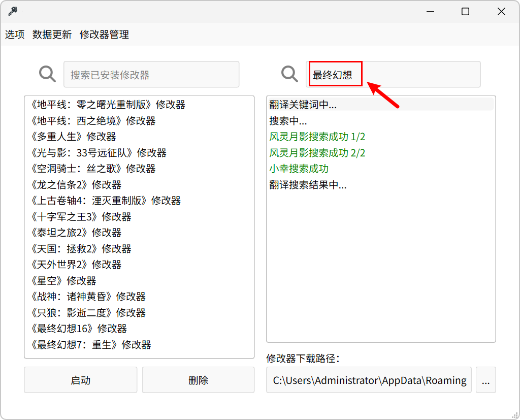Select 《泰坦之旅2》修改器
The width and height of the screenshot is (520, 420).
139,233
